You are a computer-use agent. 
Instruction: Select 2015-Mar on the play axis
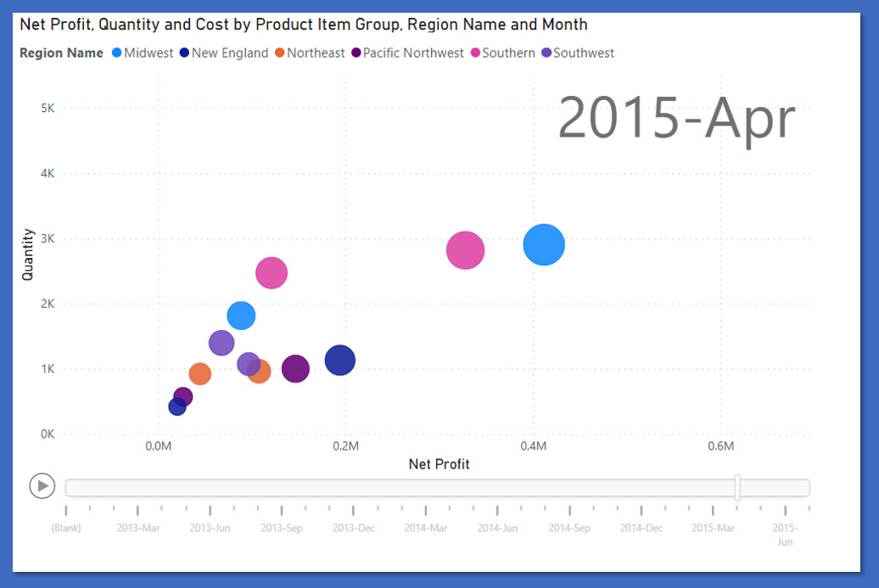[x=713, y=527]
